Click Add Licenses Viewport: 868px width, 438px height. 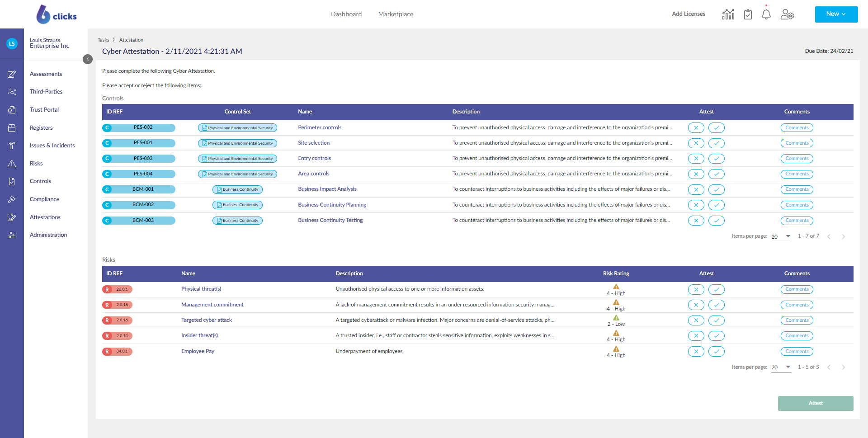click(x=689, y=14)
